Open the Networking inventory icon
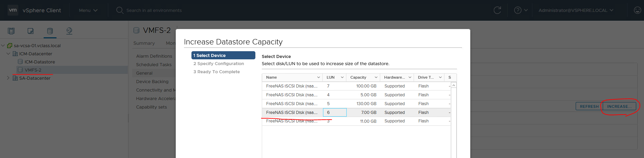 pos(69,31)
